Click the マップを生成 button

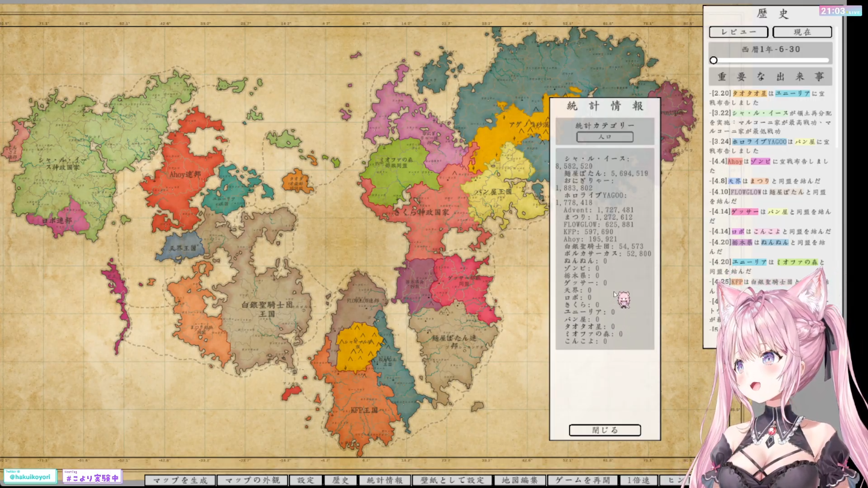180,480
